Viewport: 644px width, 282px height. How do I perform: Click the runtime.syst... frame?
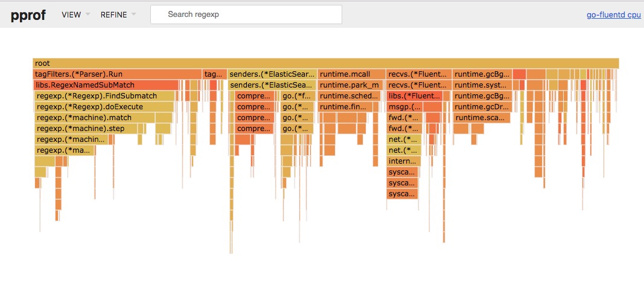[x=482, y=85]
